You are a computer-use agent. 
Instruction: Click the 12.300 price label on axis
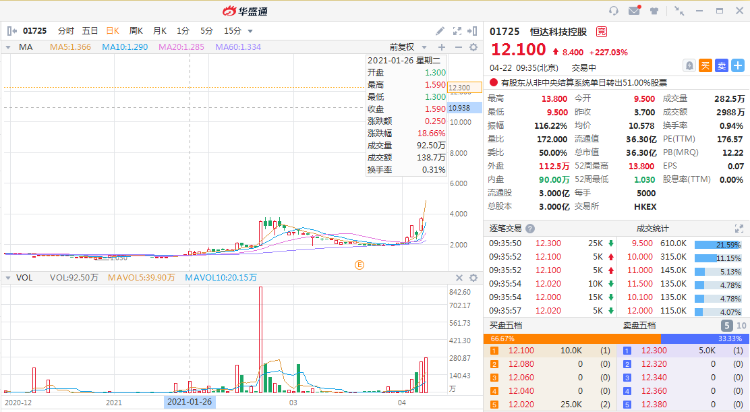464,88
